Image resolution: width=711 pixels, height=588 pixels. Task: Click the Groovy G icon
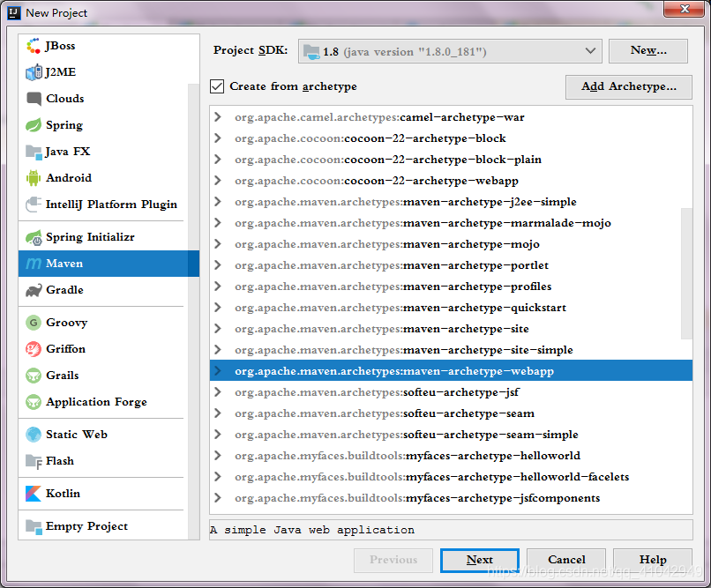click(34, 323)
